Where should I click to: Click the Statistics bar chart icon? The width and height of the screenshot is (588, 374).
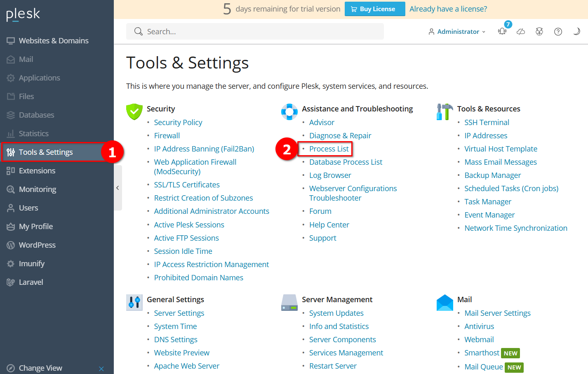(x=11, y=134)
